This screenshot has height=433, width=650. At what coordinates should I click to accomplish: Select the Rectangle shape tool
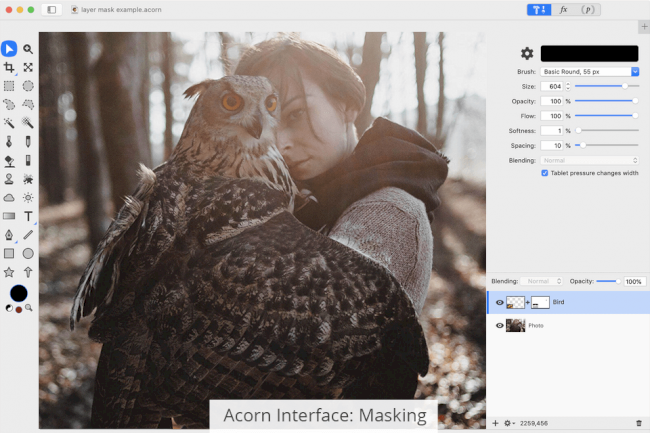click(9, 253)
